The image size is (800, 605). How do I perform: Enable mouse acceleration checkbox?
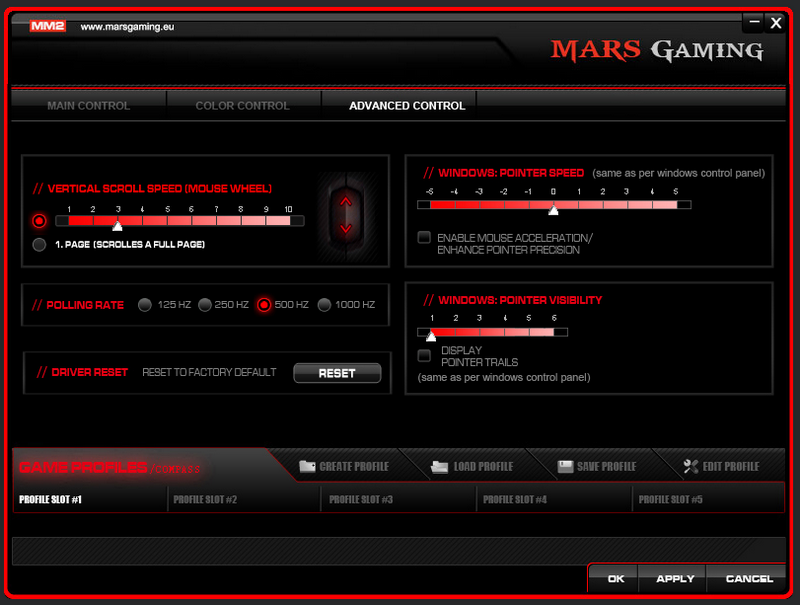coord(424,237)
